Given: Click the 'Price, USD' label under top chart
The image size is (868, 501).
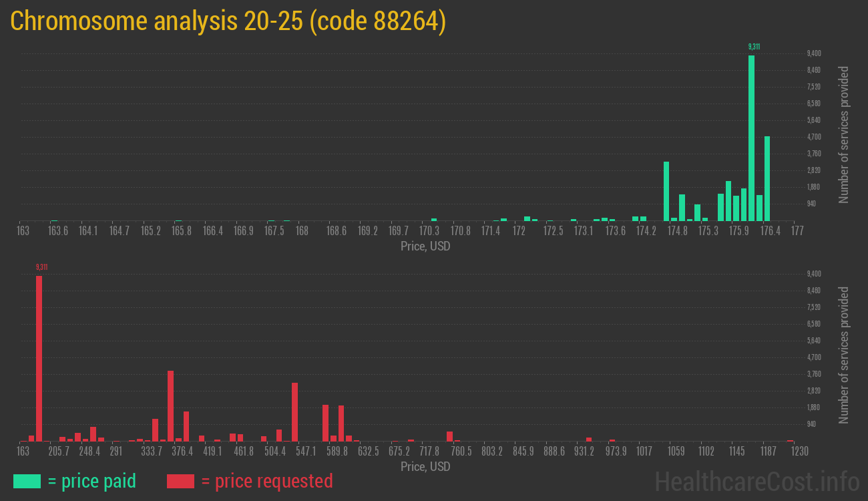Looking at the screenshot, I should coord(425,246).
